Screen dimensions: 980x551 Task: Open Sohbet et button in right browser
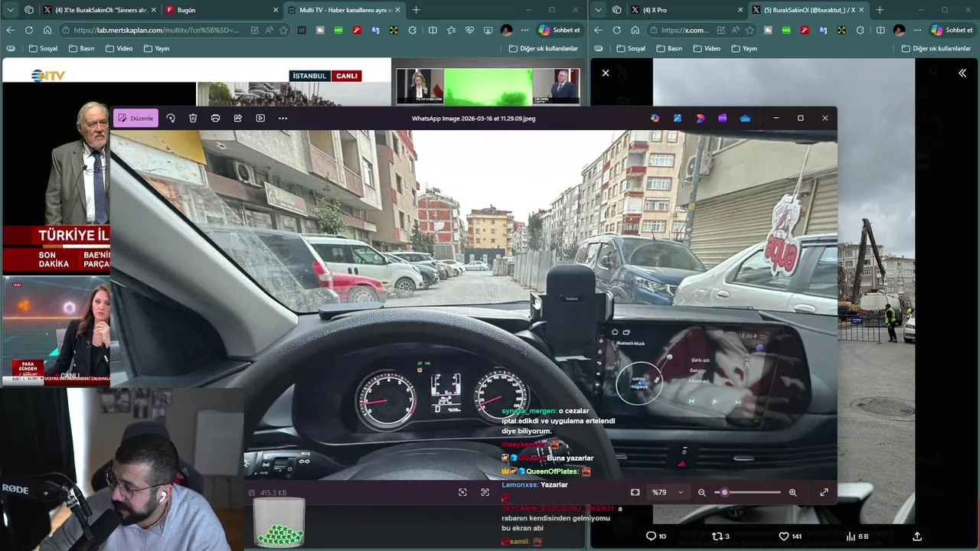[x=952, y=30]
